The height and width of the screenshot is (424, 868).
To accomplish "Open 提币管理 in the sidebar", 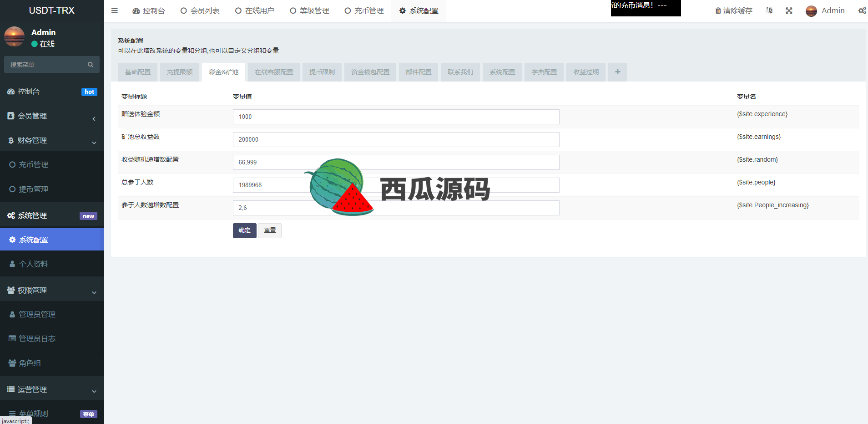I will point(52,189).
